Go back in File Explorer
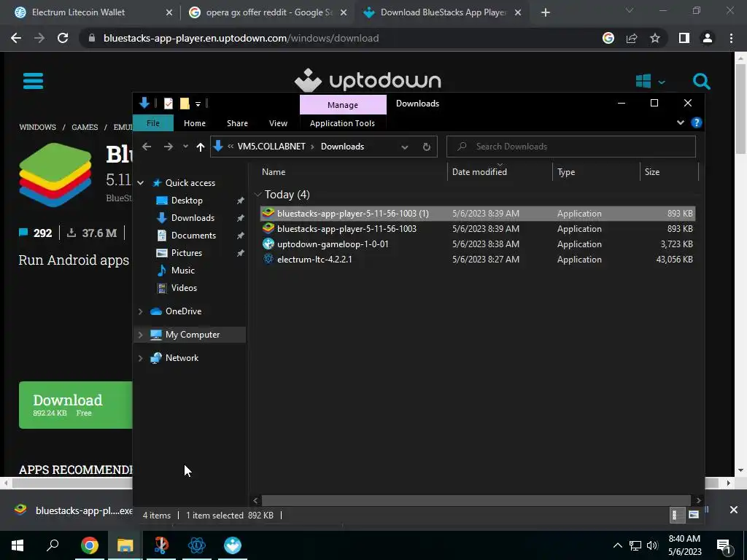The width and height of the screenshot is (747, 560). pos(147,147)
